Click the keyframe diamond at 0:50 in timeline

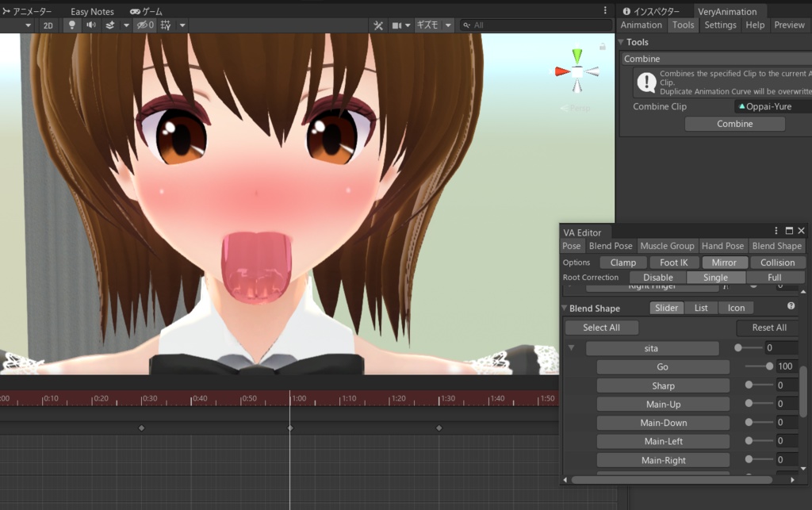[x=290, y=426]
